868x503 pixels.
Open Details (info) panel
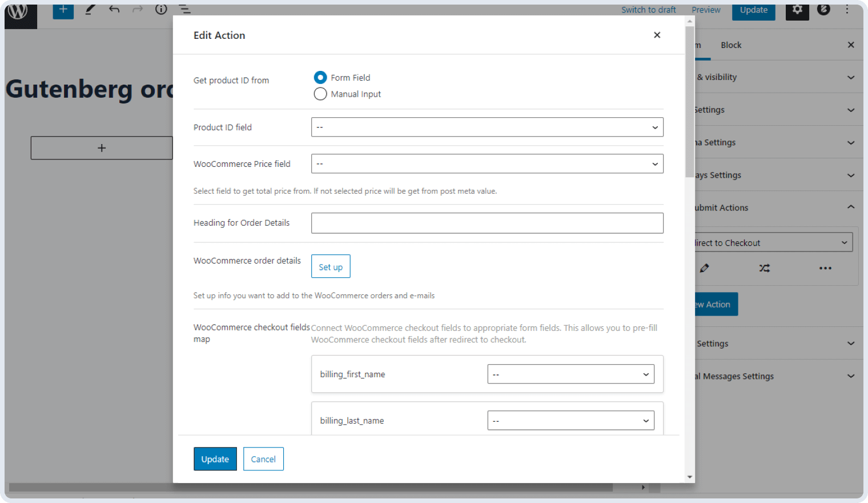point(160,10)
